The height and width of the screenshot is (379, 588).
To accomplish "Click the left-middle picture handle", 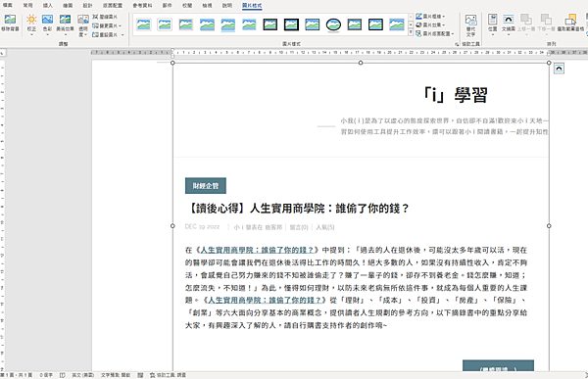I will coord(172,226).
